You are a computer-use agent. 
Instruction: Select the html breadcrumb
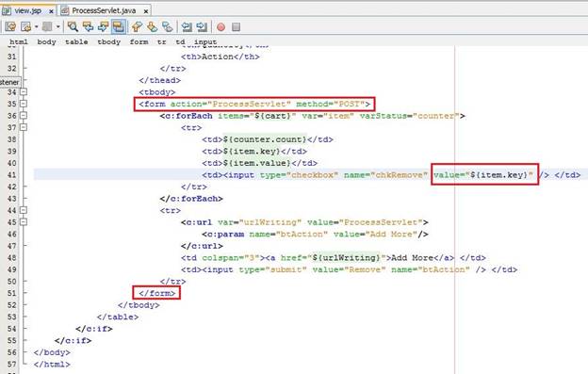click(19, 41)
